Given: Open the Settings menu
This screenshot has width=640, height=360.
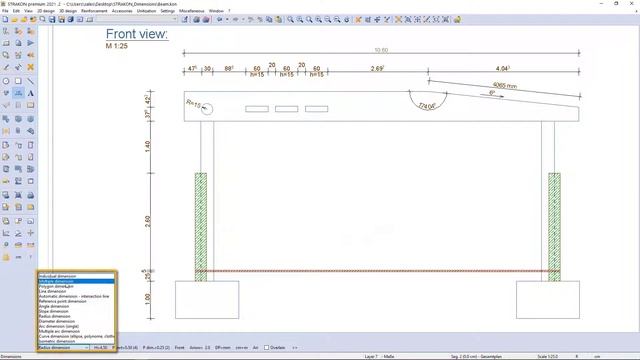Looking at the screenshot, I should coord(167,11).
